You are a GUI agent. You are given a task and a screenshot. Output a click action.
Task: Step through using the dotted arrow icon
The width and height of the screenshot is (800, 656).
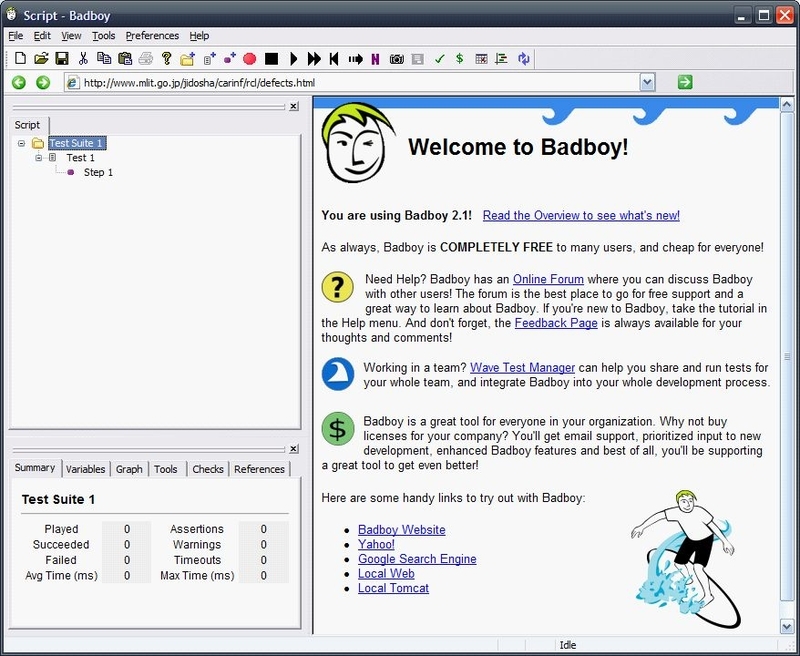pyautogui.click(x=356, y=59)
